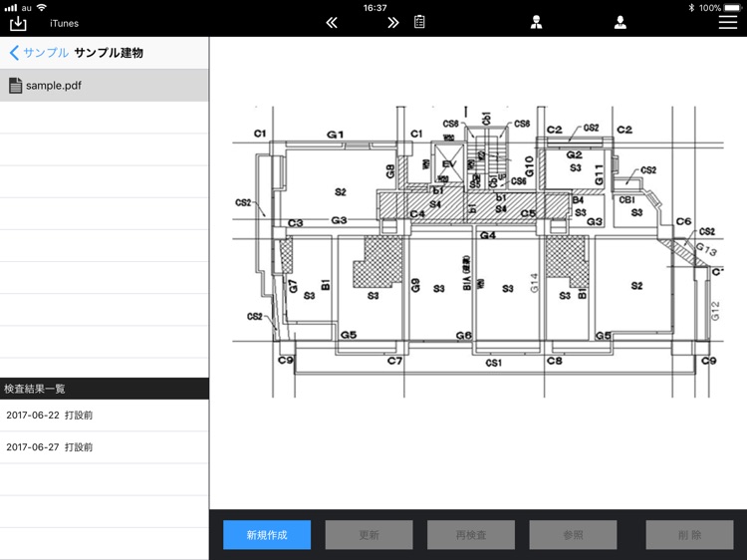Tap the サンプル建物 title
The height and width of the screenshot is (560, 747).
[109, 53]
